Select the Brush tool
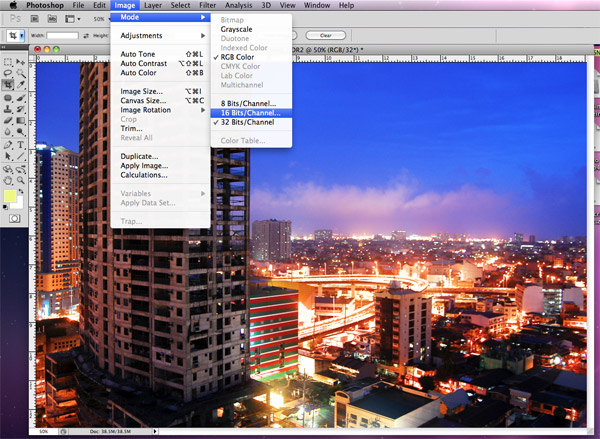 [21, 98]
